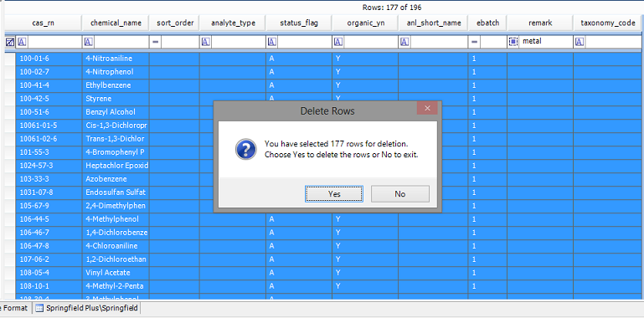Screen dimensions: 644x318
Task: Open filter operator icon for organic_yn column
Action: pyautogui.click(x=338, y=42)
